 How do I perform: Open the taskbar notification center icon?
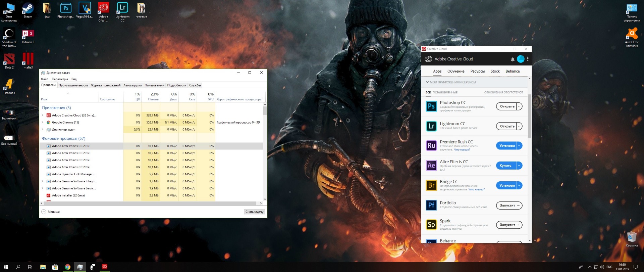click(635, 267)
